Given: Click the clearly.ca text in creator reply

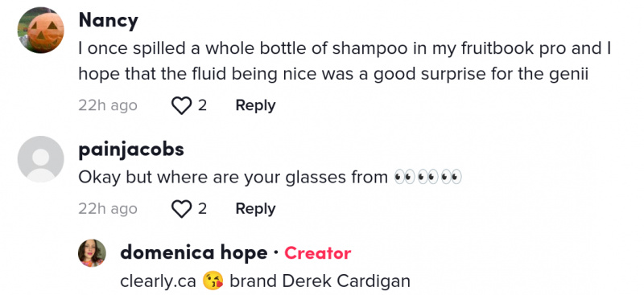Looking at the screenshot, I should click(x=158, y=281).
